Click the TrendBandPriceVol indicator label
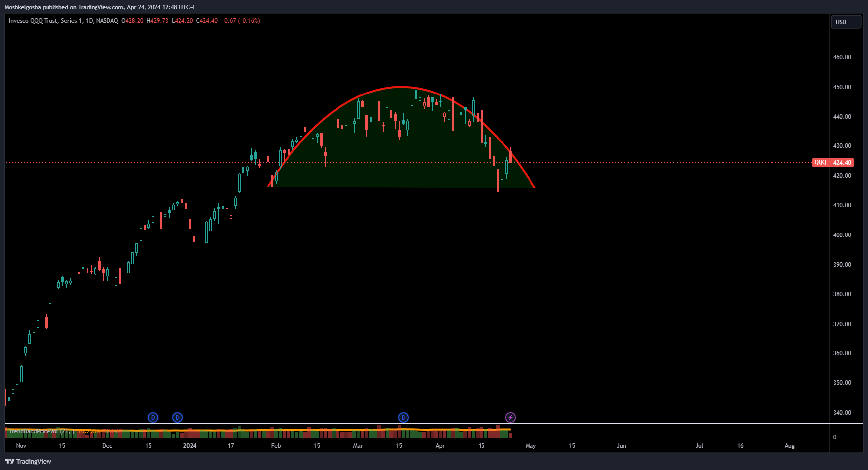868x470 pixels. pyautogui.click(x=42, y=431)
